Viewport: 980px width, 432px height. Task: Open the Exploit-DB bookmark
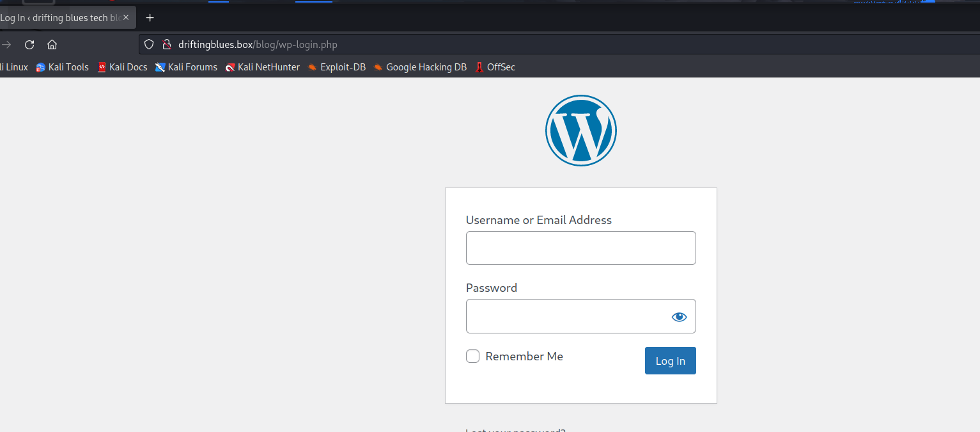point(336,67)
